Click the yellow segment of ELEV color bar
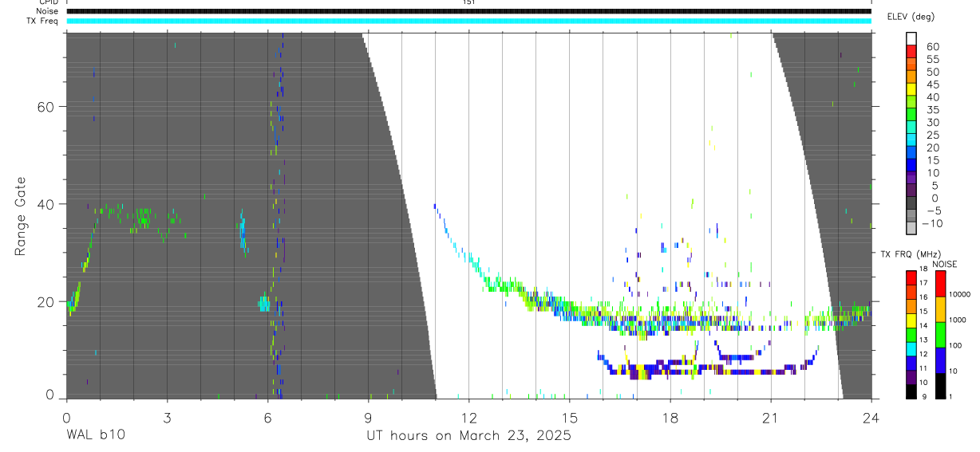Screen dimensions: 980x452 tap(911, 88)
